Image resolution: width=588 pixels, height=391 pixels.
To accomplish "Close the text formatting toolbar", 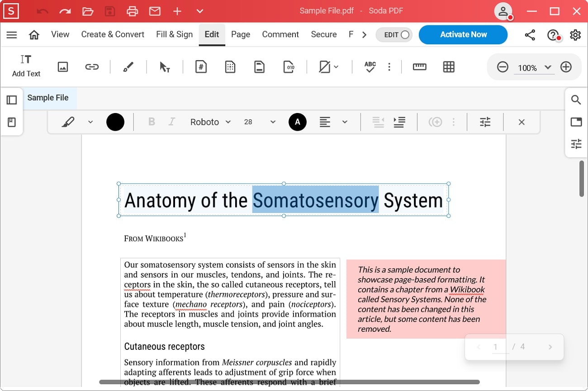I will (x=522, y=122).
